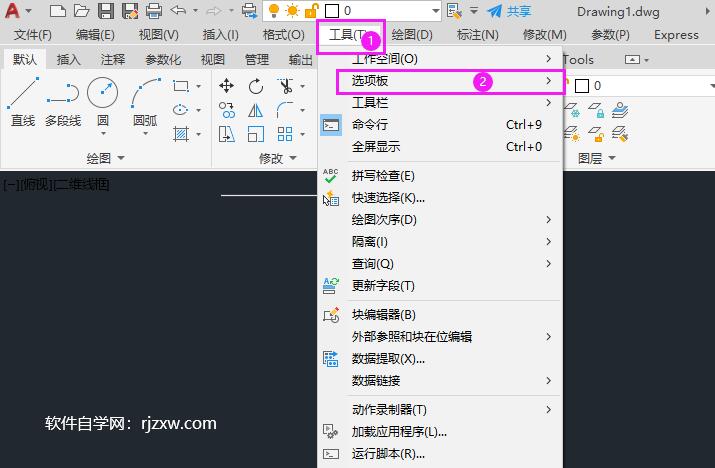Select the Hatch tool icon
This screenshot has height=468, width=715.
pos(181,134)
